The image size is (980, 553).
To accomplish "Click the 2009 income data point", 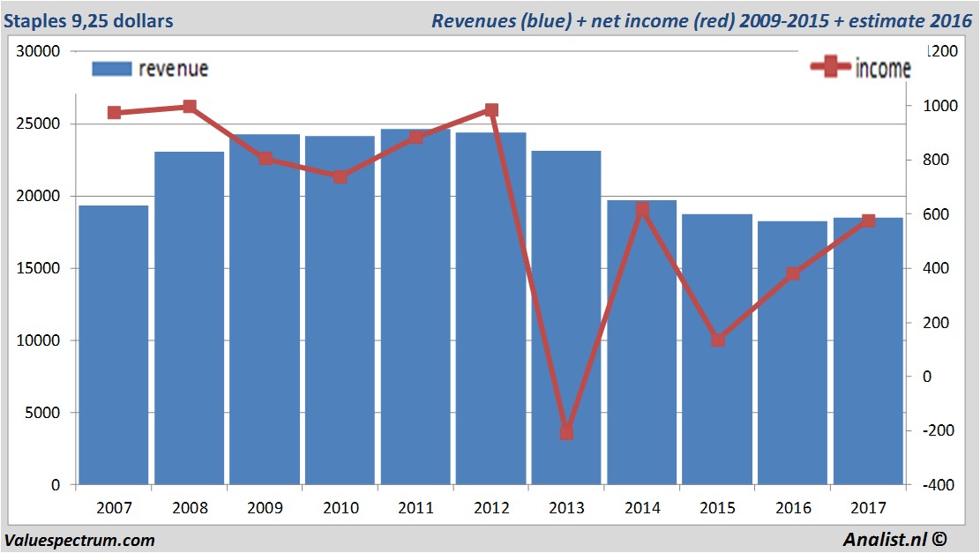I will (265, 158).
